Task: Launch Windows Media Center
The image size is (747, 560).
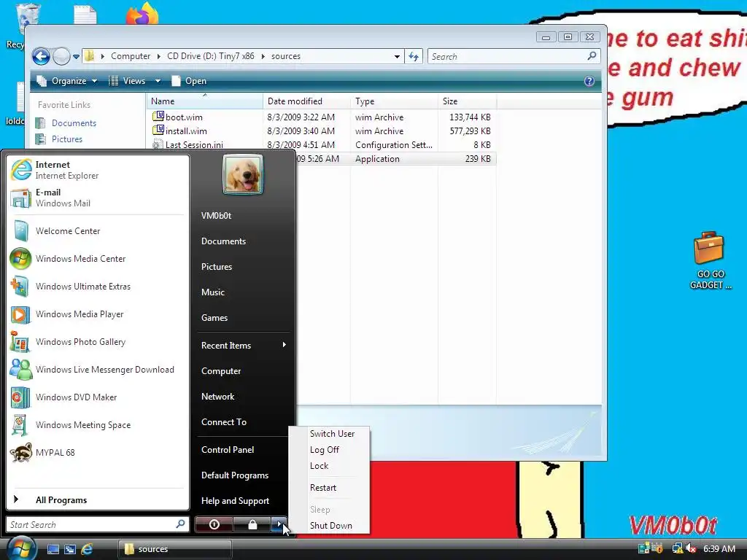Action: point(98,259)
